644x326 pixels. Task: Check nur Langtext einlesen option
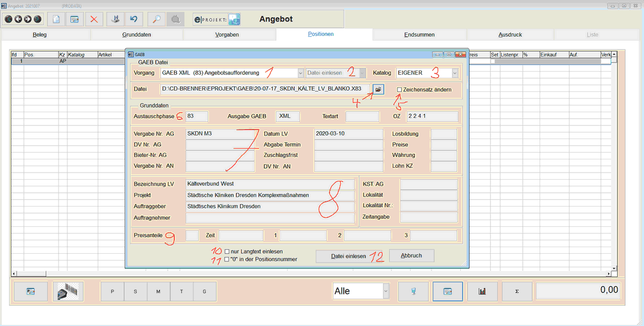227,251
